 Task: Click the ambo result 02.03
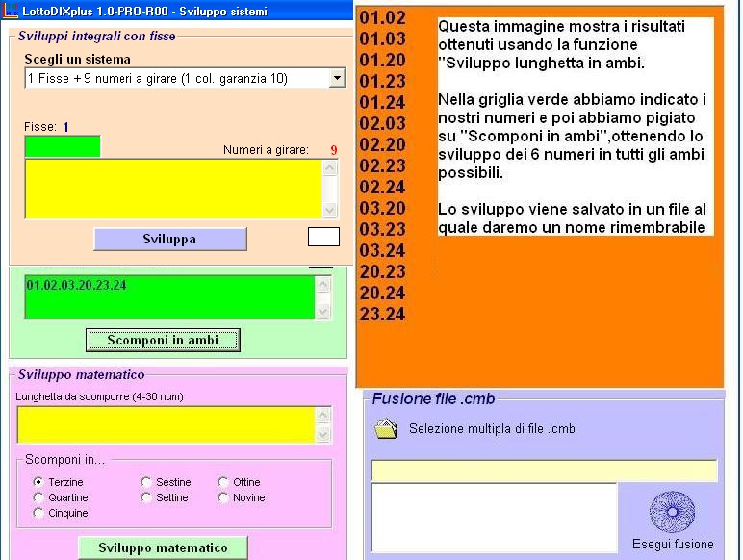pyautogui.click(x=382, y=124)
